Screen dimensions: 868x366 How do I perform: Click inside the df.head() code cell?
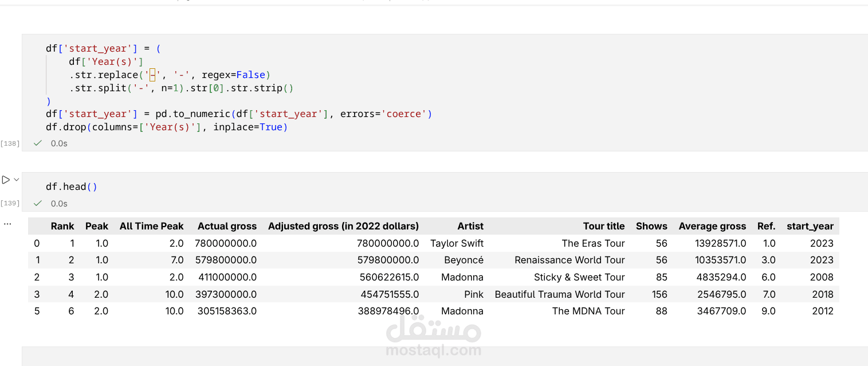(x=344, y=186)
